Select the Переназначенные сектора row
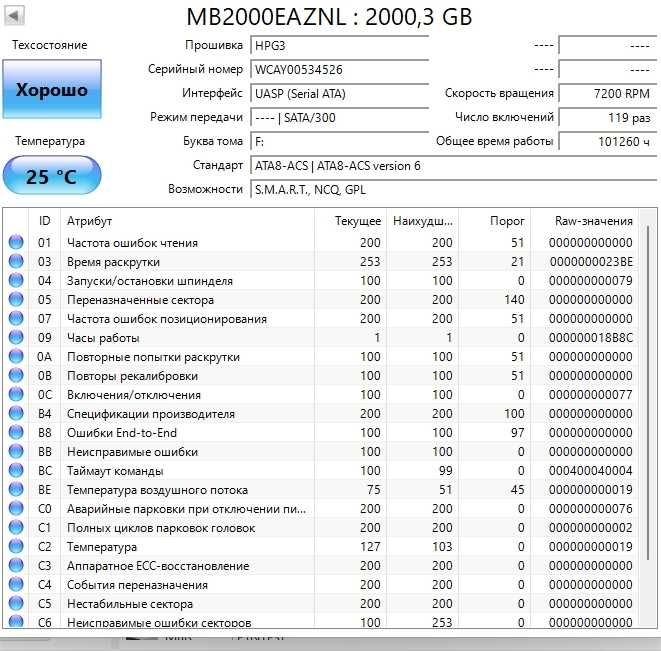This screenshot has height=651, width=661. [x=321, y=299]
